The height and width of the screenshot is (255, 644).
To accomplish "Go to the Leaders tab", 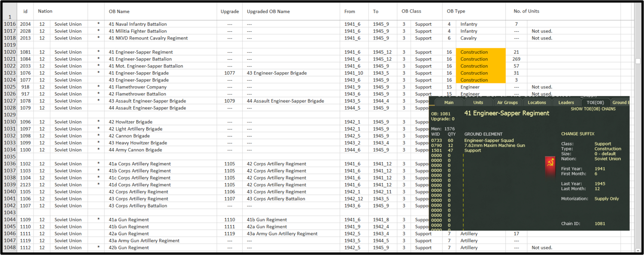I will pos(566,102).
